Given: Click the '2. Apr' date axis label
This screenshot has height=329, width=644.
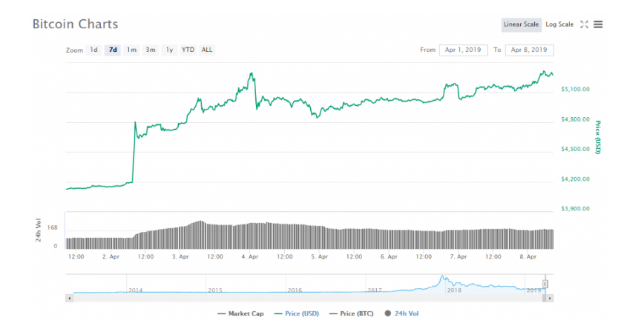Looking at the screenshot, I should pos(111,257).
